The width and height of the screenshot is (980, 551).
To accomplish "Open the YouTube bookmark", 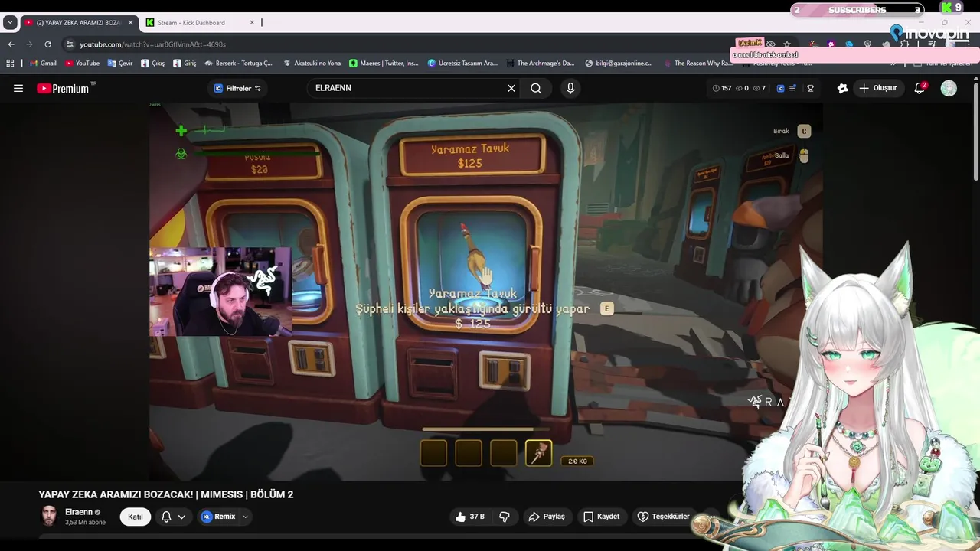I will point(82,64).
